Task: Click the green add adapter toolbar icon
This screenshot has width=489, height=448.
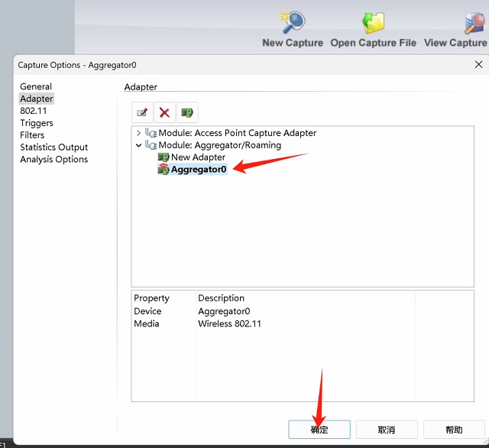Action: point(186,112)
